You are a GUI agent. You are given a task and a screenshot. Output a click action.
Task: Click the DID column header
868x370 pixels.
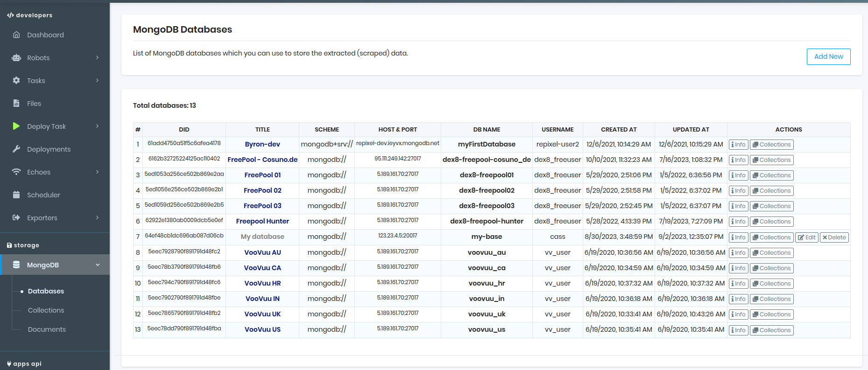(184, 130)
